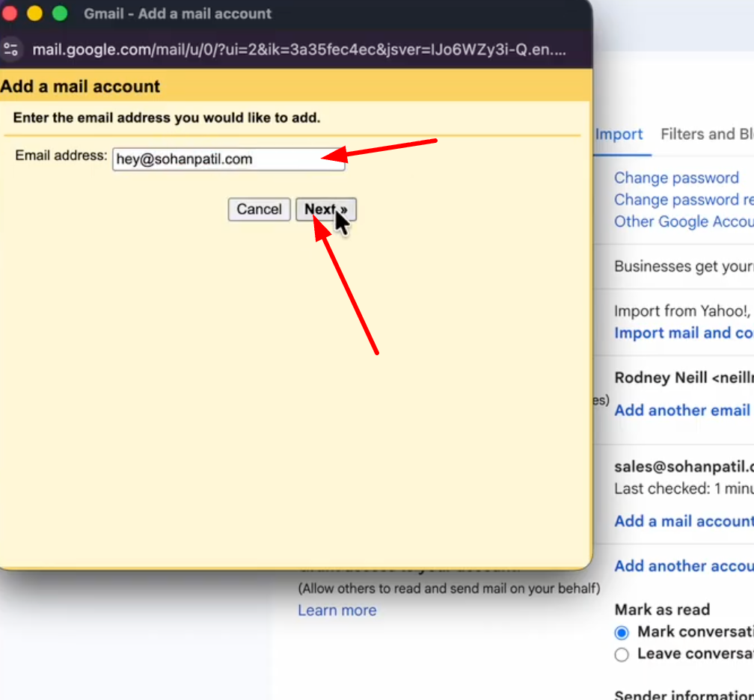Click 'Last checked: 1 minute' status text
The image size is (754, 700).
click(x=684, y=488)
